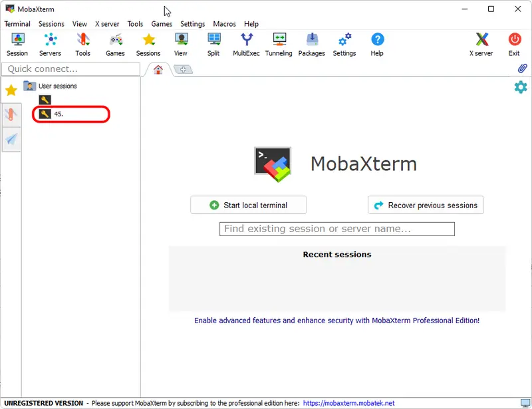Open the mobaxterm.mobatek.net link
This screenshot has height=409, width=532.
point(348,403)
